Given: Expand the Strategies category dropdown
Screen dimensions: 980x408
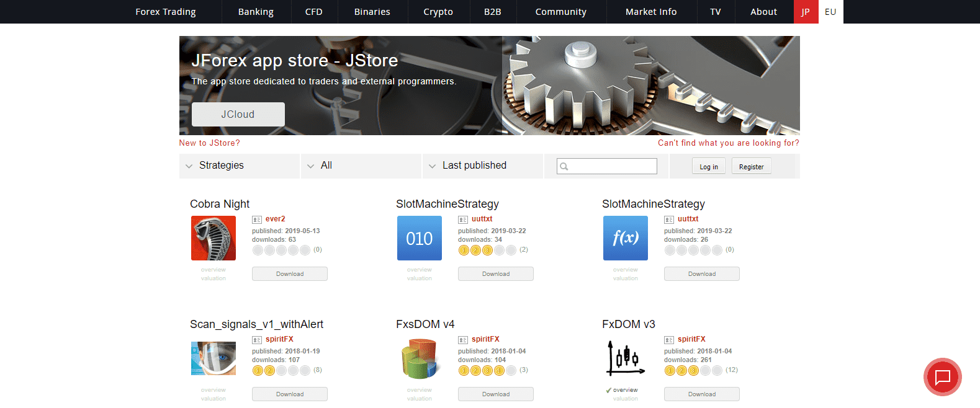Looking at the screenshot, I should (x=240, y=166).
